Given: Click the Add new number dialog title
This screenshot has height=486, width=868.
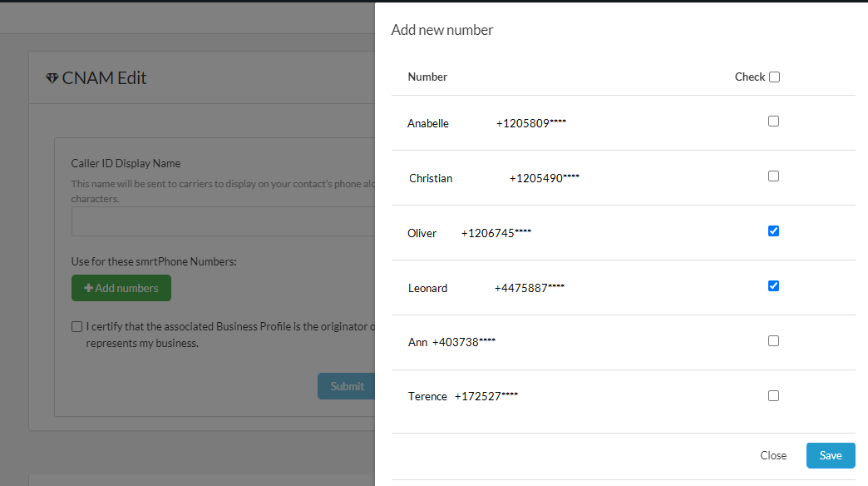Looking at the screenshot, I should [x=442, y=31].
